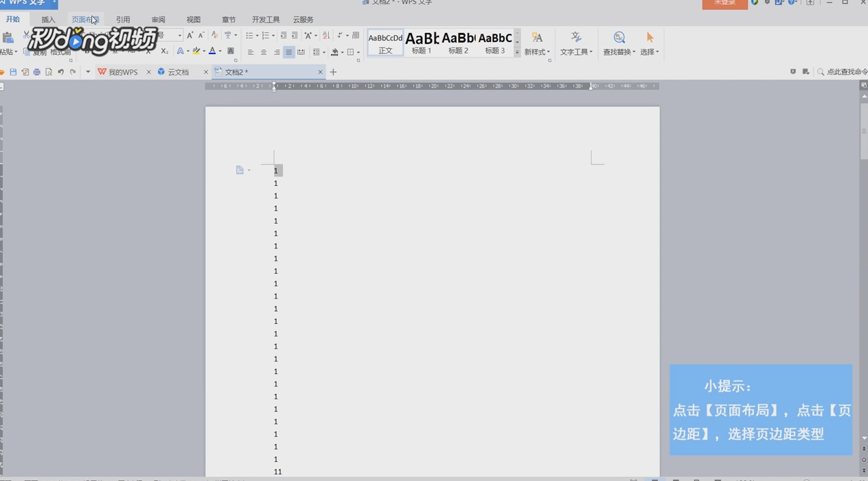This screenshot has height=481, width=868.
Task: Click the sort A-Z icon
Action: click(x=326, y=35)
